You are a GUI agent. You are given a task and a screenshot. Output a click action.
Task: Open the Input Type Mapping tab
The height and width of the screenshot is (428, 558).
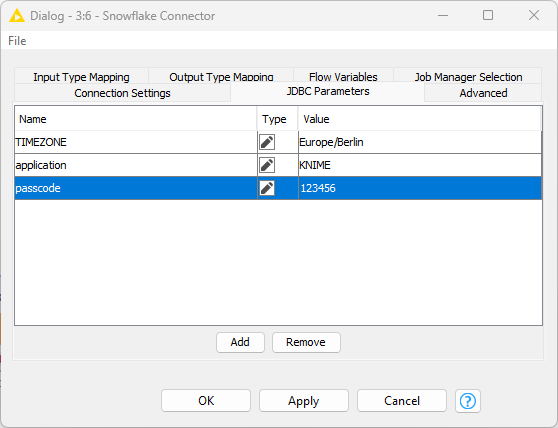click(x=81, y=76)
